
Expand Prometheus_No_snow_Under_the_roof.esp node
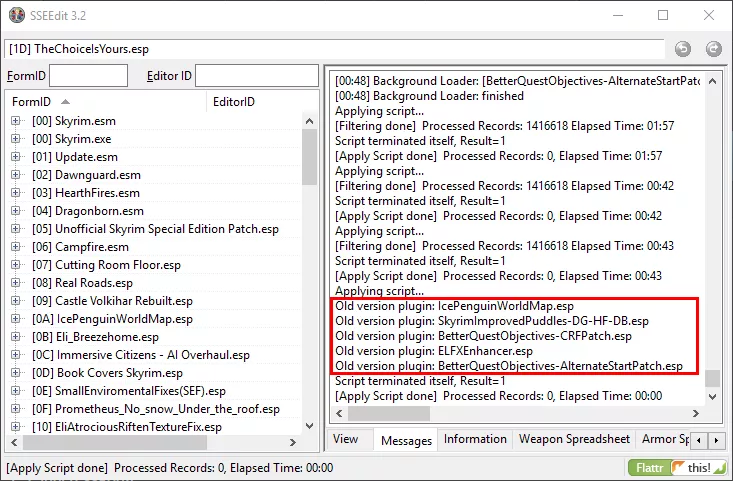click(15, 409)
